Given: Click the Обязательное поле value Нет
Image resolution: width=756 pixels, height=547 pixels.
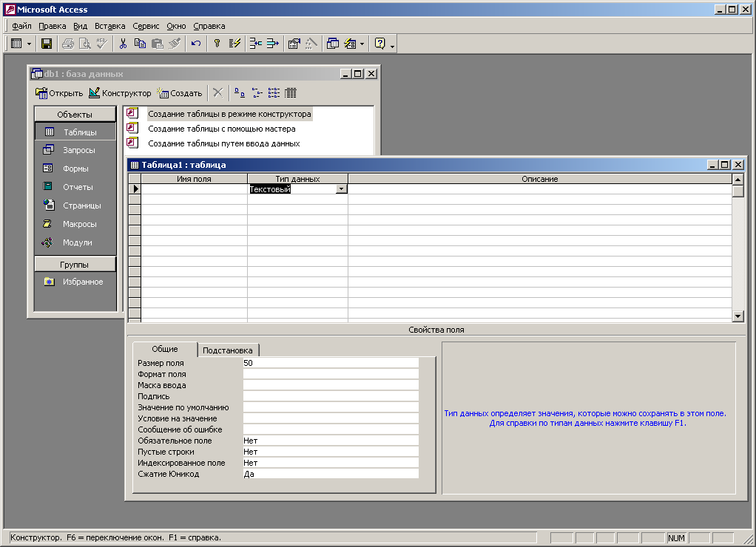Looking at the screenshot, I should click(331, 441).
